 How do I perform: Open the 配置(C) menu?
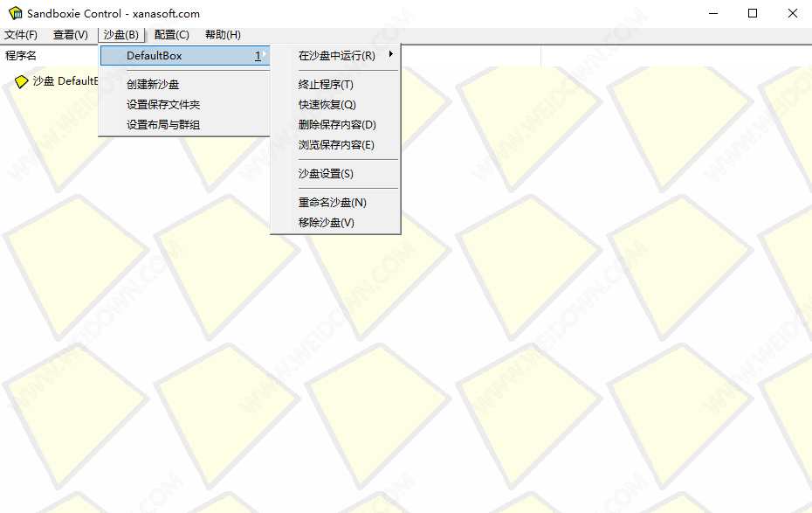coord(171,35)
